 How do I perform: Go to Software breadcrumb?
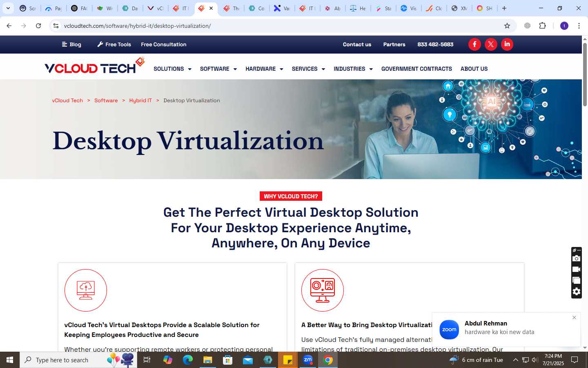[106, 101]
